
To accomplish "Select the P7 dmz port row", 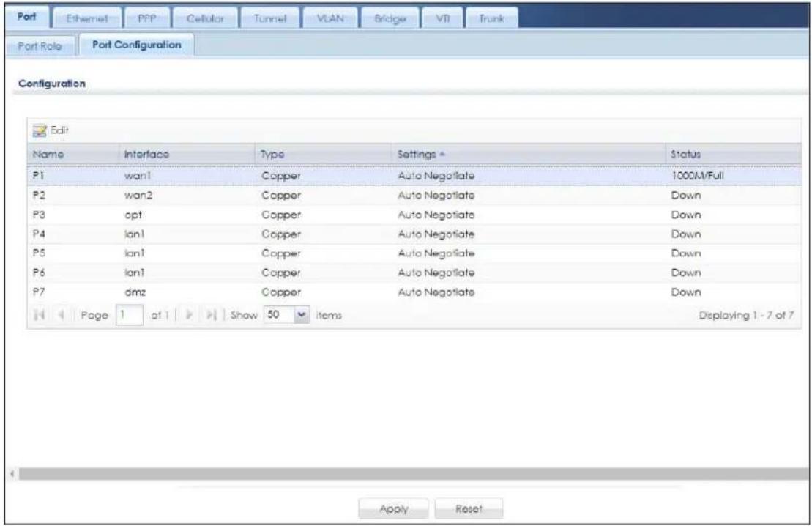I will tap(414, 292).
